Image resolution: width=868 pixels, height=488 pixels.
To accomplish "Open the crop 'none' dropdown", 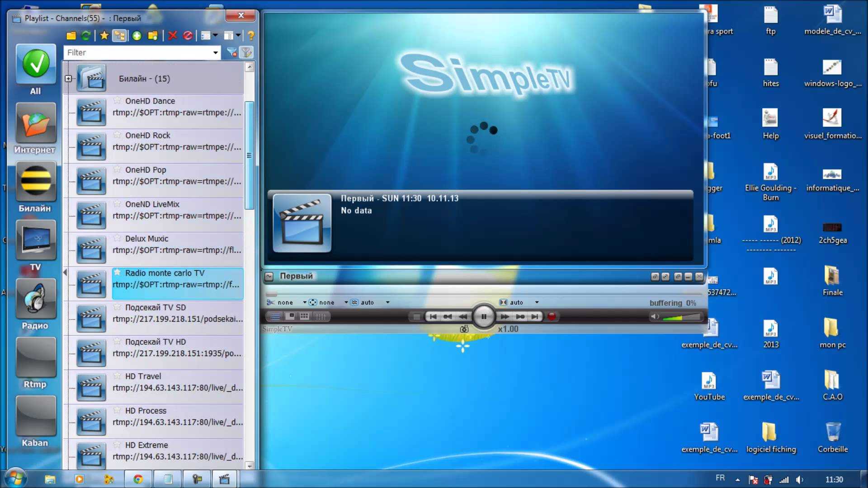I will [x=304, y=302].
